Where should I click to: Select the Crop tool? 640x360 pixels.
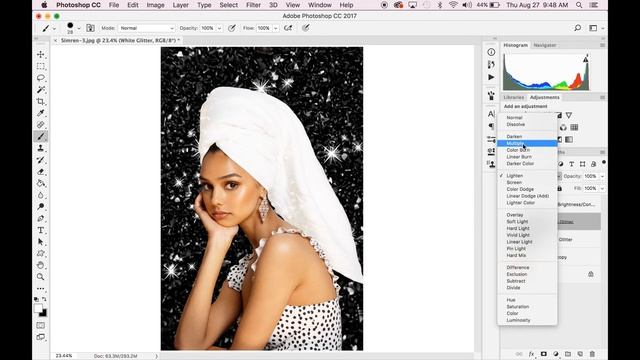[40, 101]
